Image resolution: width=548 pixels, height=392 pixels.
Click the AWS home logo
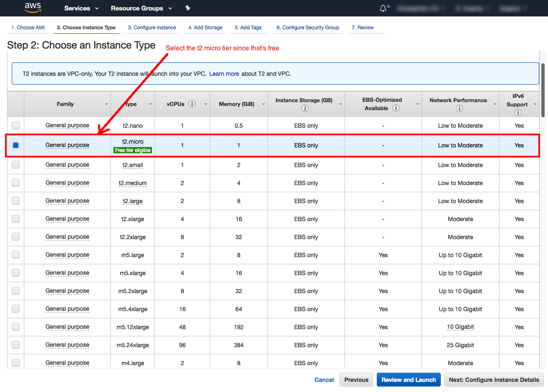tap(33, 8)
